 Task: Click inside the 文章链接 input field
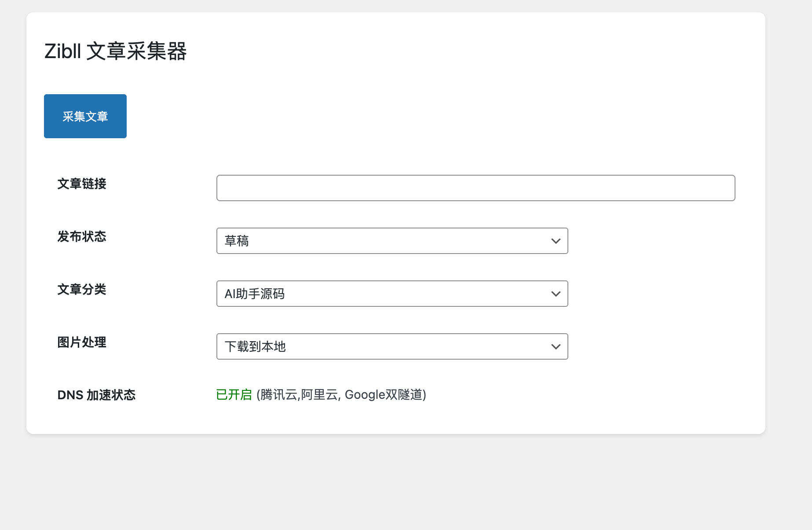(x=475, y=188)
